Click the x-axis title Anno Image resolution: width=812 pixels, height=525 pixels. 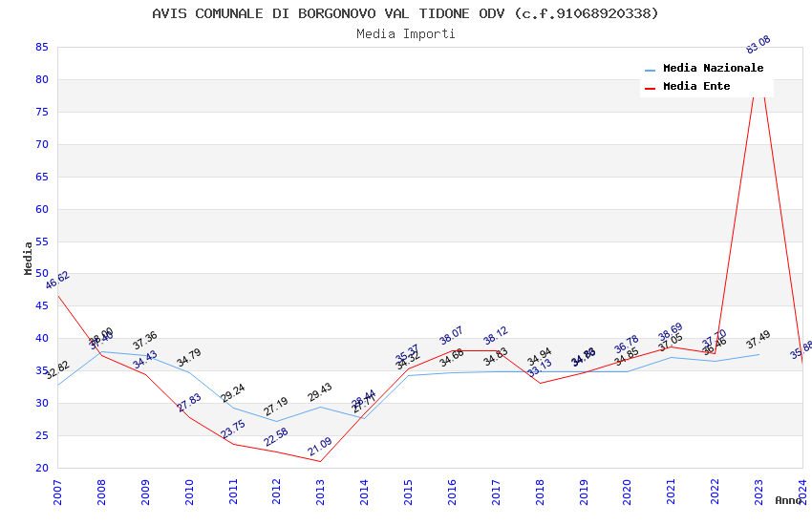tap(788, 500)
